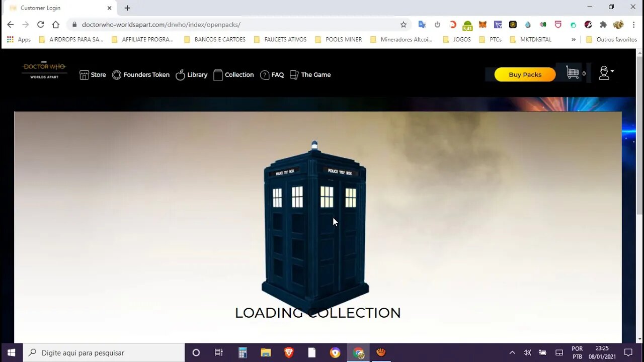Image resolution: width=644 pixels, height=362 pixels.
Task: Click the green 5,41 badge extension
Action: point(467,25)
